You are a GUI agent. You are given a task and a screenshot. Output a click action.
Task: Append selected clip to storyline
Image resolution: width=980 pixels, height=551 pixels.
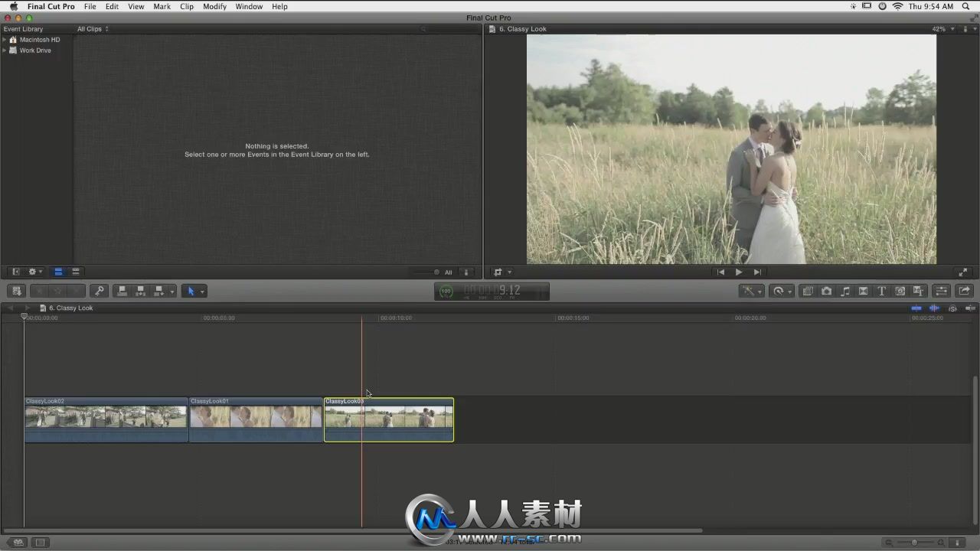tap(158, 291)
